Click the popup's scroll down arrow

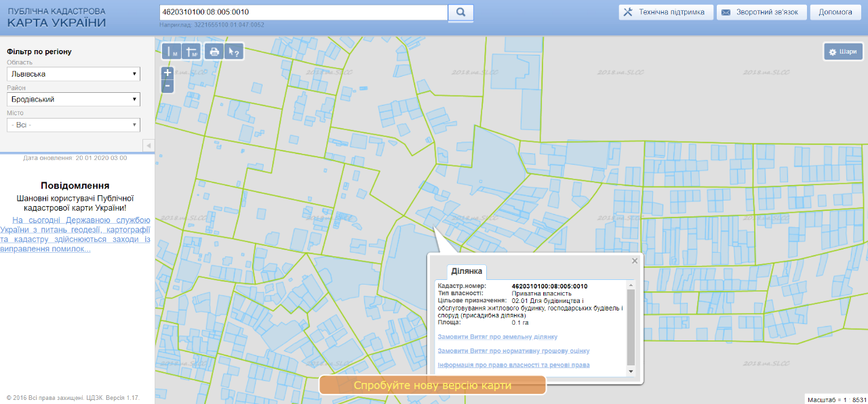coord(631,371)
